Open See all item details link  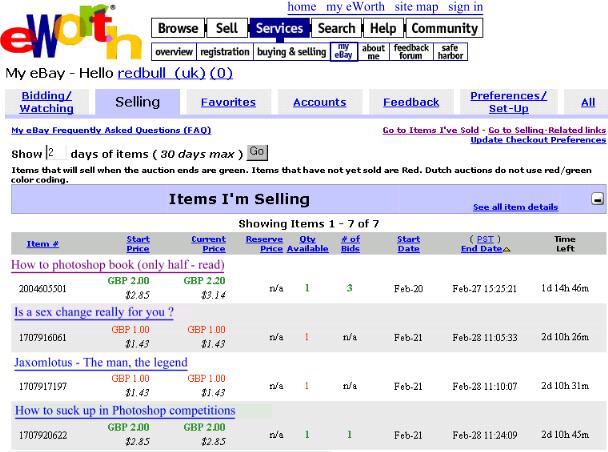pyautogui.click(x=515, y=207)
